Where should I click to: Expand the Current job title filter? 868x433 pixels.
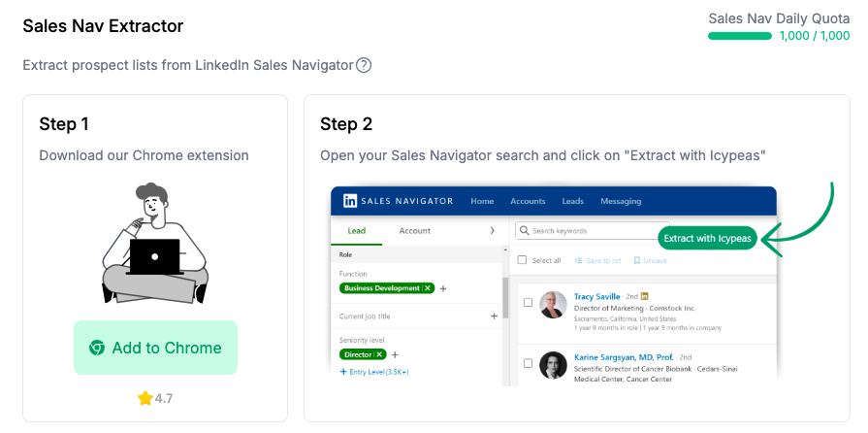point(494,316)
